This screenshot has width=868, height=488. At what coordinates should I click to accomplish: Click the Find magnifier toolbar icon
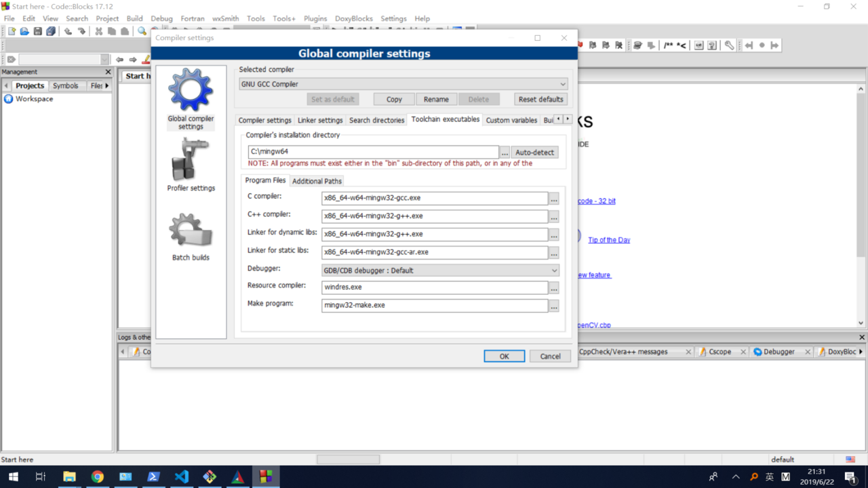[142, 31]
